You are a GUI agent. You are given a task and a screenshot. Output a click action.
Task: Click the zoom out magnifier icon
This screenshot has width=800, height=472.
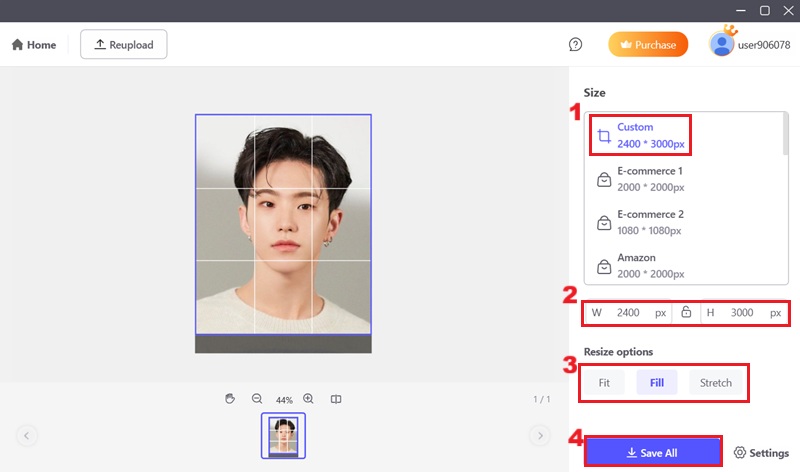[x=257, y=399]
